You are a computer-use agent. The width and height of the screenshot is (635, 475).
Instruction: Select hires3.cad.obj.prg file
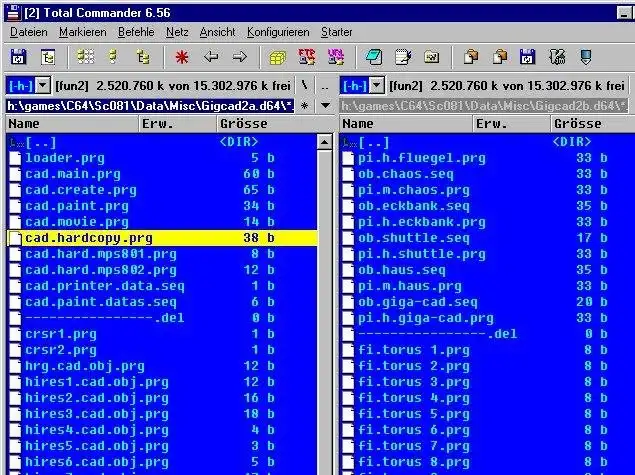pos(162,414)
